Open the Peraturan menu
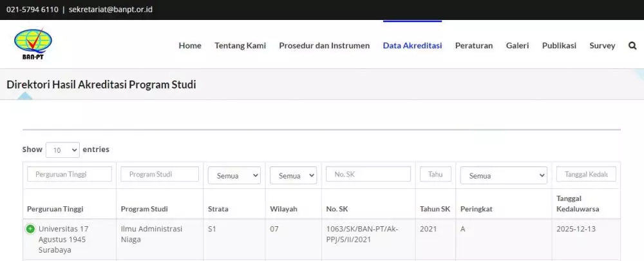This screenshot has height=261, width=644. pos(473,46)
